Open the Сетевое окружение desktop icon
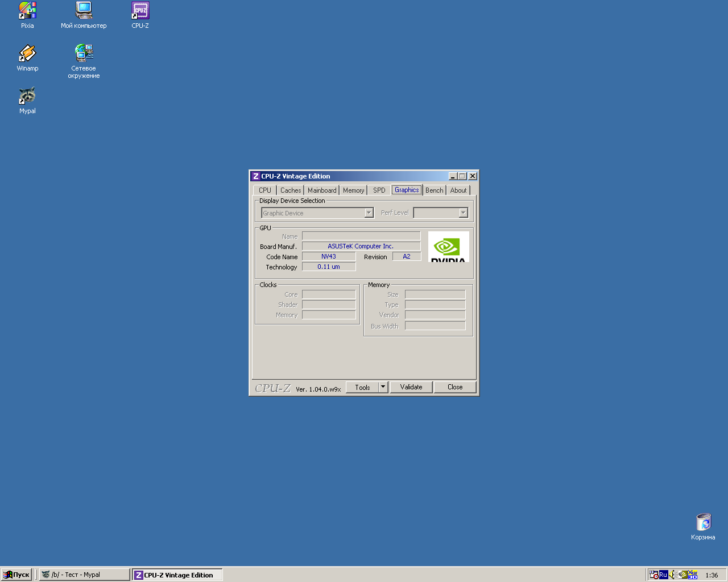The image size is (728, 582). point(84,61)
